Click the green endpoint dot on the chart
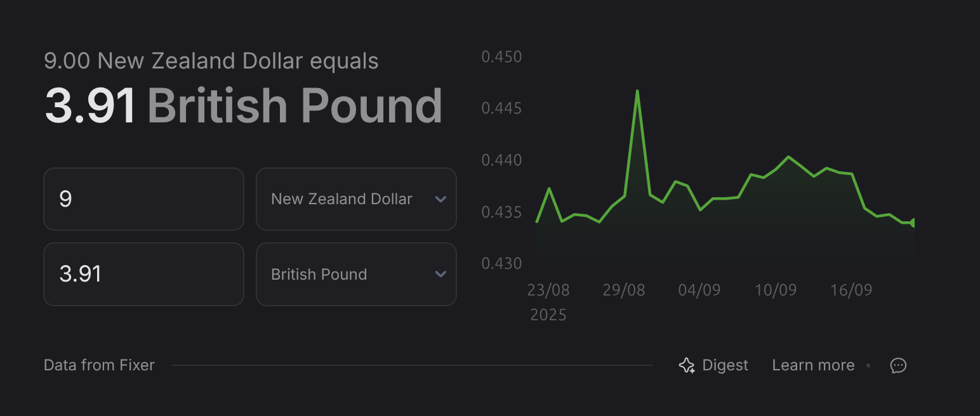Viewport: 980px width, 416px height. 913,223
